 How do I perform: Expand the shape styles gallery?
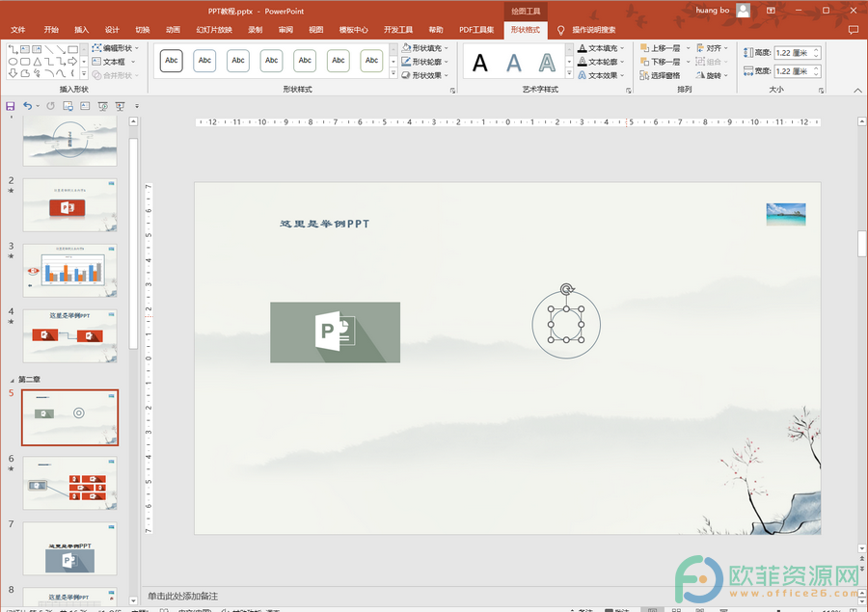pyautogui.click(x=393, y=73)
